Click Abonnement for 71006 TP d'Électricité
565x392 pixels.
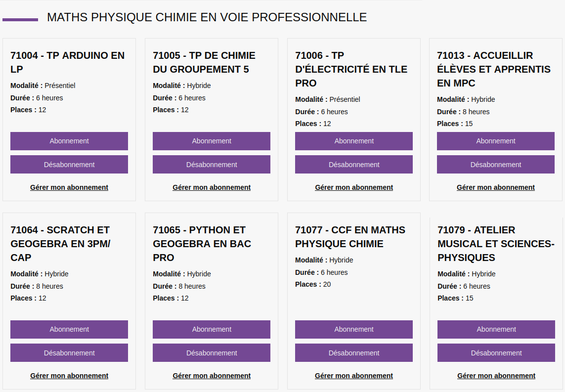point(354,141)
